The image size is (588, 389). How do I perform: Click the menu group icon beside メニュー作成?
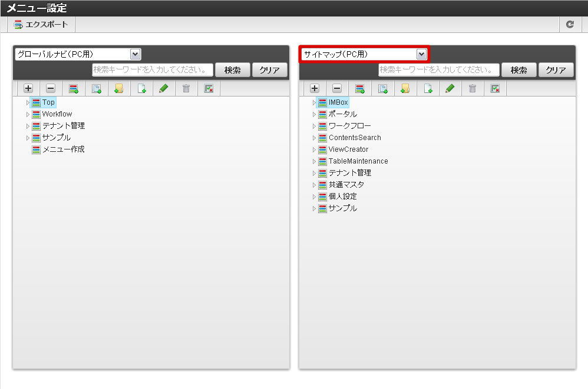click(x=36, y=149)
